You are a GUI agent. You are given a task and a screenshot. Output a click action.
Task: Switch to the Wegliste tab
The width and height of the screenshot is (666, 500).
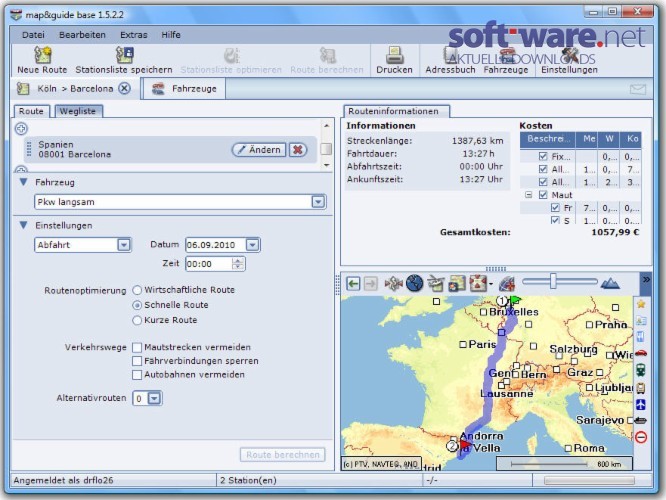(78, 111)
